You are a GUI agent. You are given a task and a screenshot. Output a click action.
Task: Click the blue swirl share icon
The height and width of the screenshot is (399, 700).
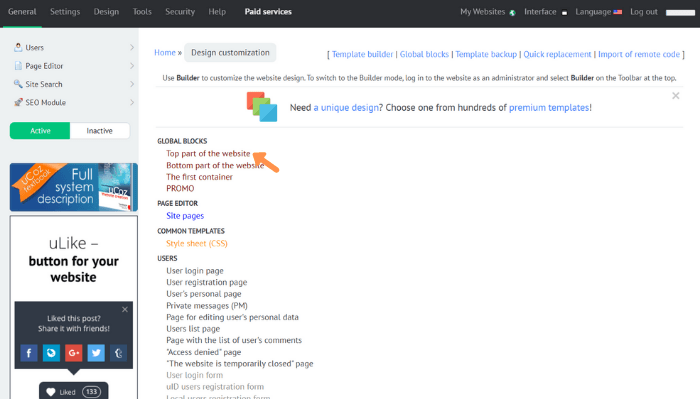pyautogui.click(x=51, y=353)
